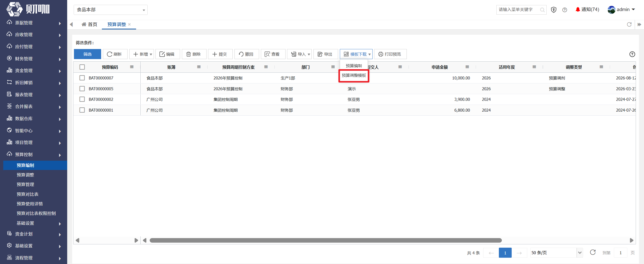This screenshot has width=644, height=264.
Task: Open column menu icon for 申请金额
Action: [467, 67]
